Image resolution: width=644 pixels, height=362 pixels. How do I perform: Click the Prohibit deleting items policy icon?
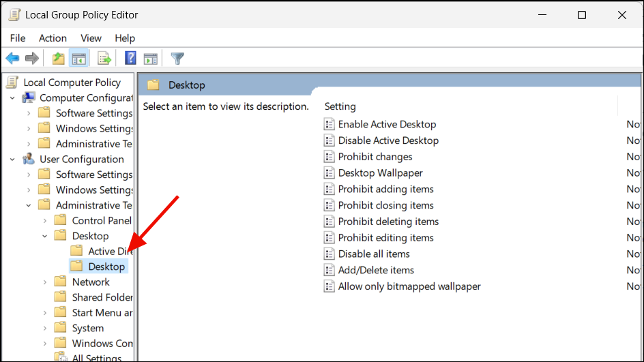click(329, 222)
